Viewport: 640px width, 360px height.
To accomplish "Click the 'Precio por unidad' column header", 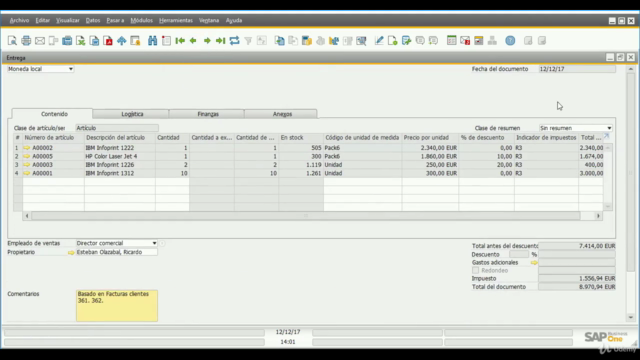I will click(x=430, y=138).
